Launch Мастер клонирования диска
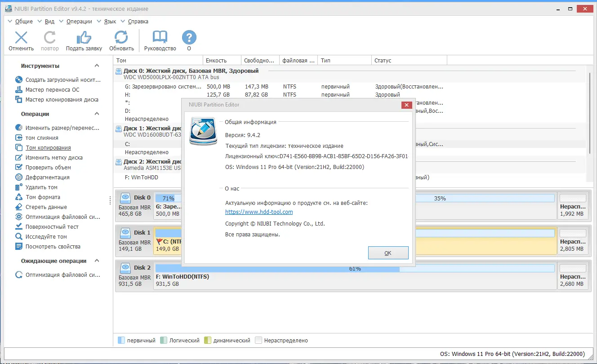Viewport: 597px width, 364px height. pos(57,100)
